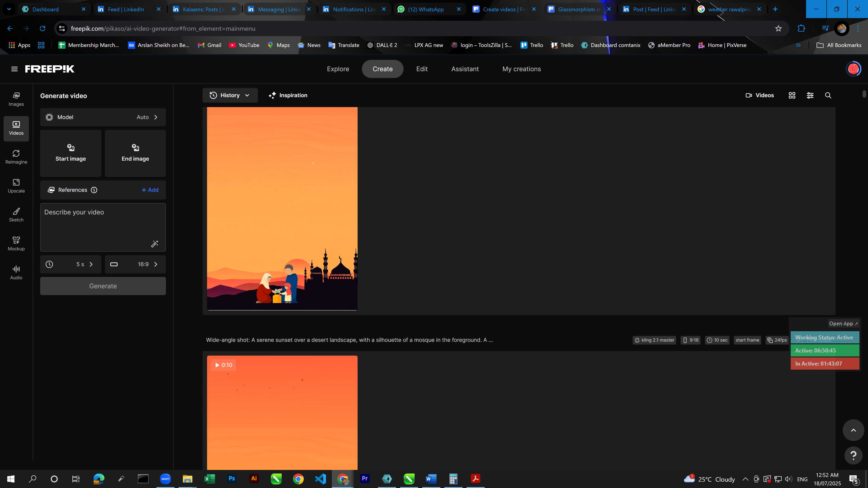Open My creations tab
This screenshot has height=488, width=868.
[522, 69]
